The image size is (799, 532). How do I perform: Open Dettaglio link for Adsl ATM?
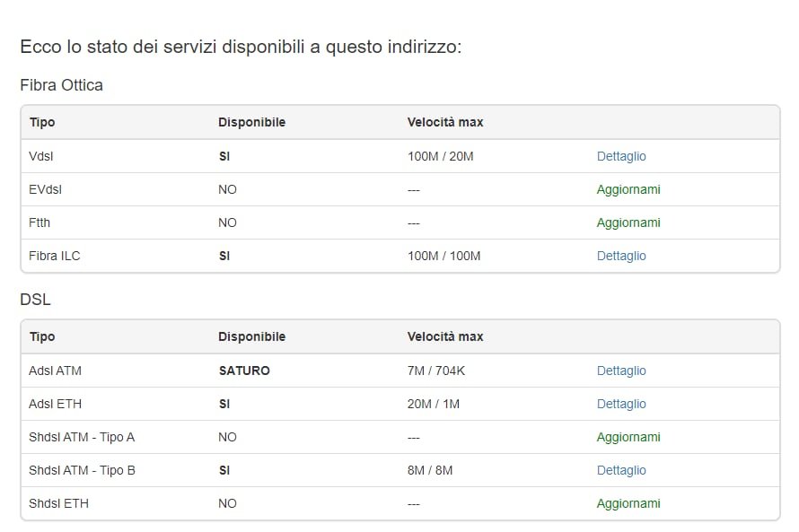pyautogui.click(x=621, y=371)
